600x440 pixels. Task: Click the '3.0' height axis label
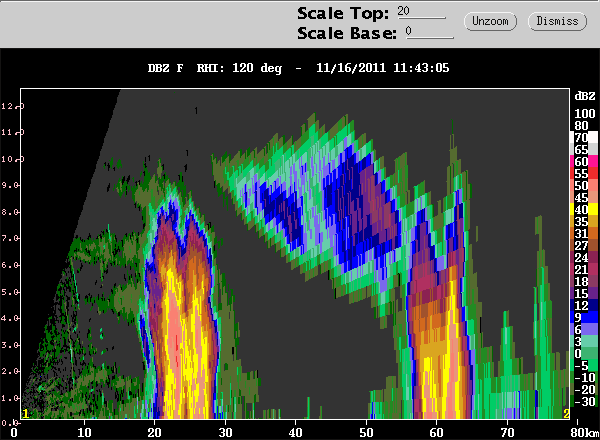pyautogui.click(x=11, y=345)
